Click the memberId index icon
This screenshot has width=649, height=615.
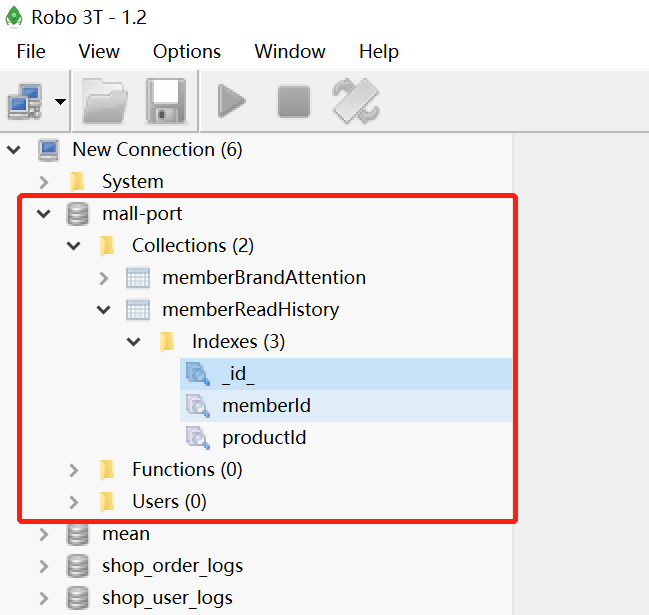point(198,406)
